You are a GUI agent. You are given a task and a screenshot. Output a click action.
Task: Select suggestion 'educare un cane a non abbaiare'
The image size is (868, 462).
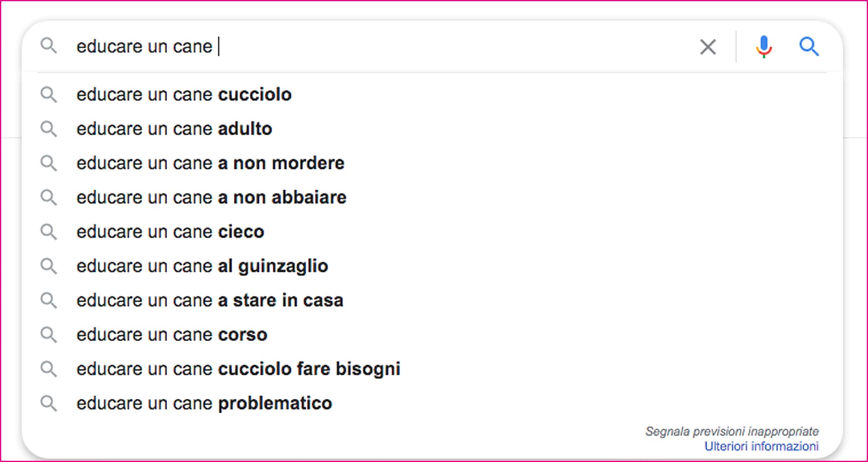(212, 197)
